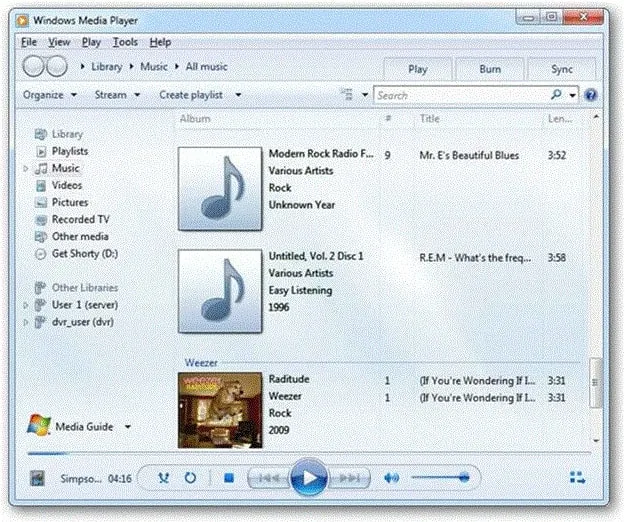Screen dimensions: 625x522
Task: Switch to the Play tab
Action: tap(418, 69)
